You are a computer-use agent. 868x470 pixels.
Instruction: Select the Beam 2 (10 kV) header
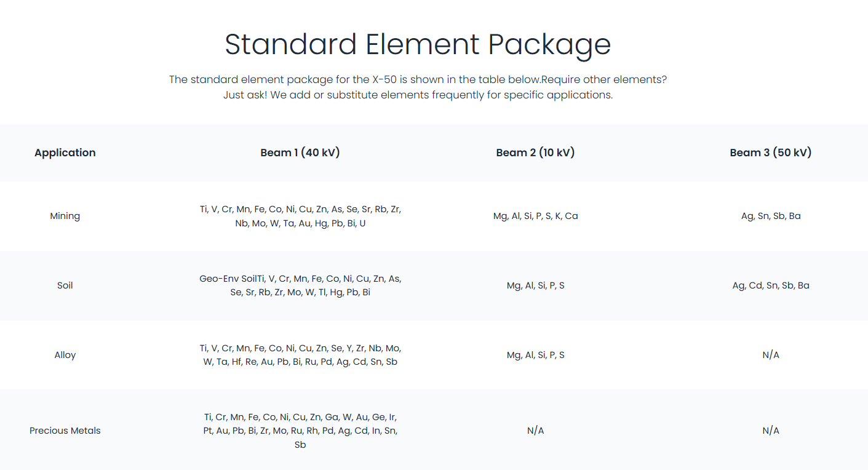click(x=535, y=153)
